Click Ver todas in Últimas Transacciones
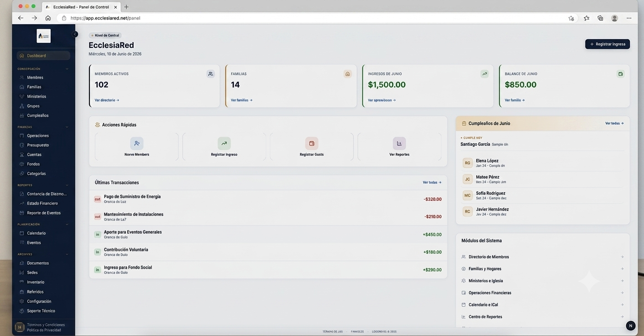 point(432,183)
